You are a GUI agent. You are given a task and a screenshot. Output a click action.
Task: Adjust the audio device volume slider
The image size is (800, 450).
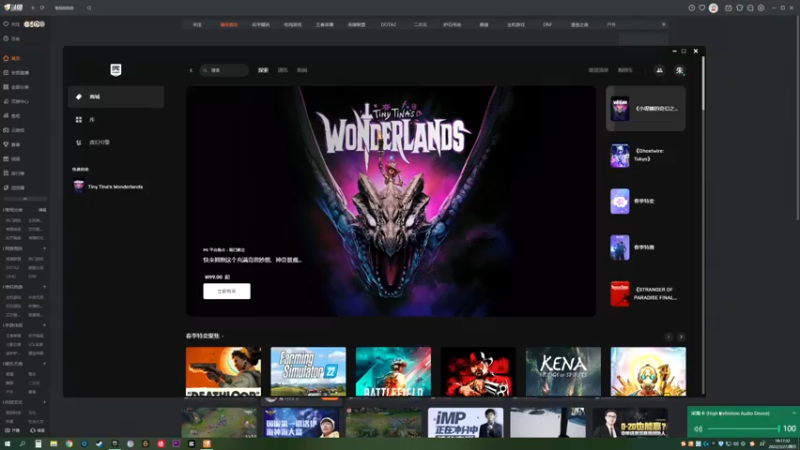[742, 429]
